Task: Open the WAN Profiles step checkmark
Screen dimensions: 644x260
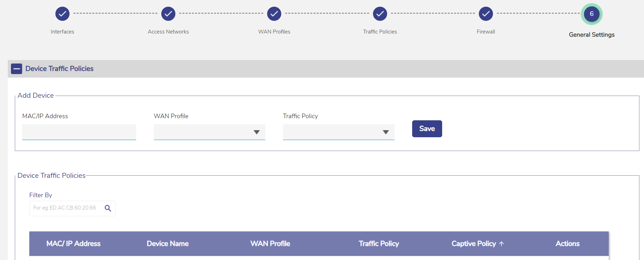Action: point(274,14)
